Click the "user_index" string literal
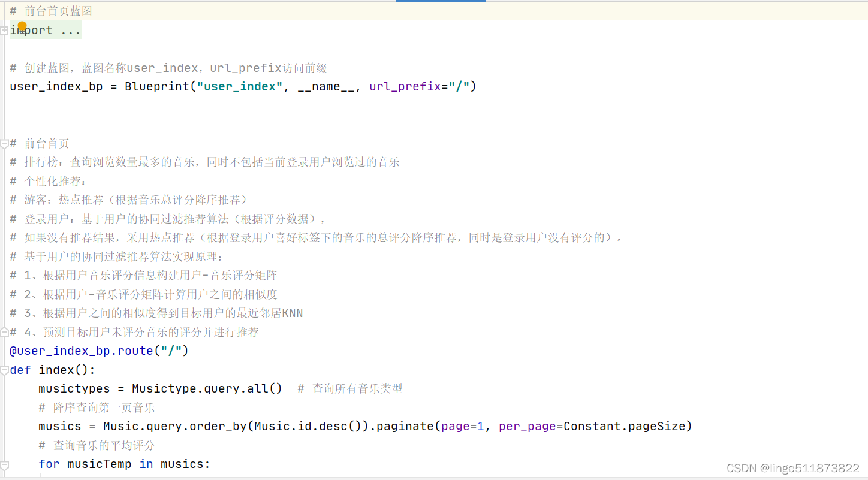 click(240, 86)
